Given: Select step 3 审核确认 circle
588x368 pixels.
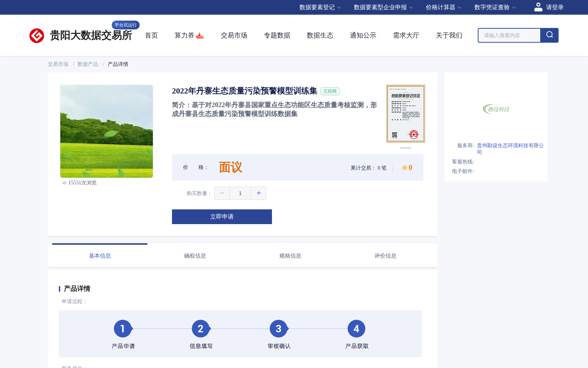Looking at the screenshot, I should click(279, 329).
